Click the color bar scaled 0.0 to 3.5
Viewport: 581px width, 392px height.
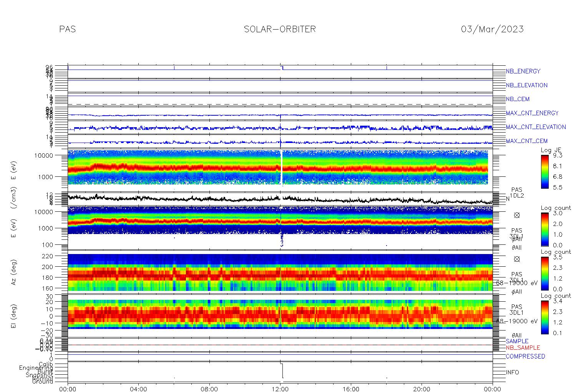pos(544,273)
